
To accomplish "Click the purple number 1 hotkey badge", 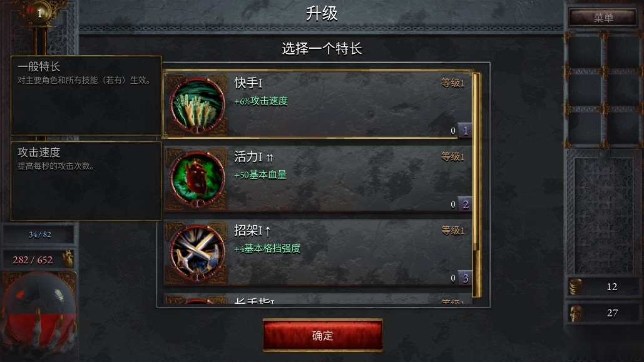I will (x=465, y=131).
